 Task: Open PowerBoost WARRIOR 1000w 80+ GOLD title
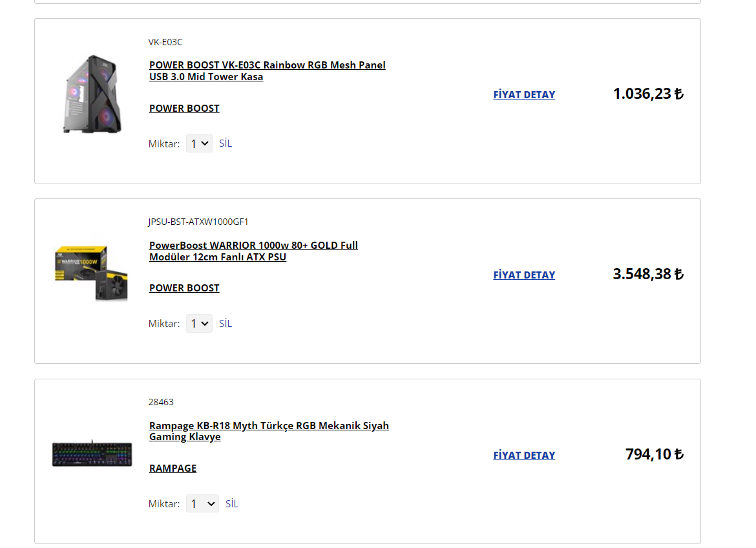[253, 251]
